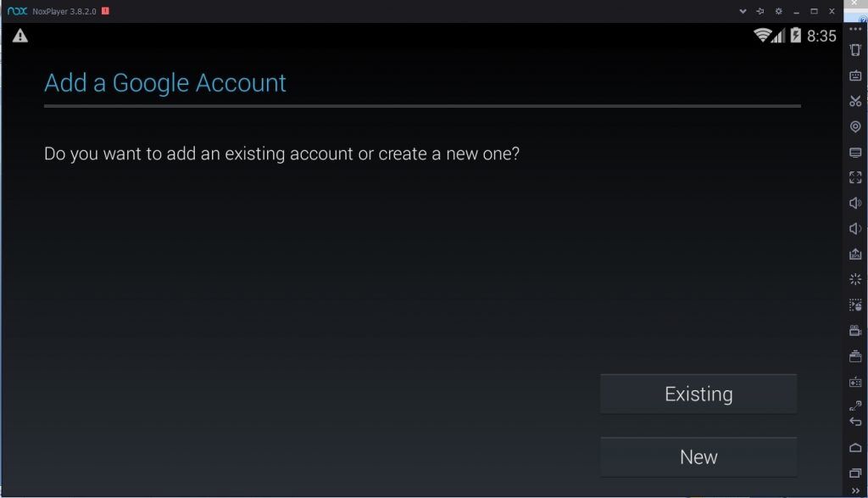Choose Existing to add a Google account
Screen dimensions: 868x498
tap(698, 393)
